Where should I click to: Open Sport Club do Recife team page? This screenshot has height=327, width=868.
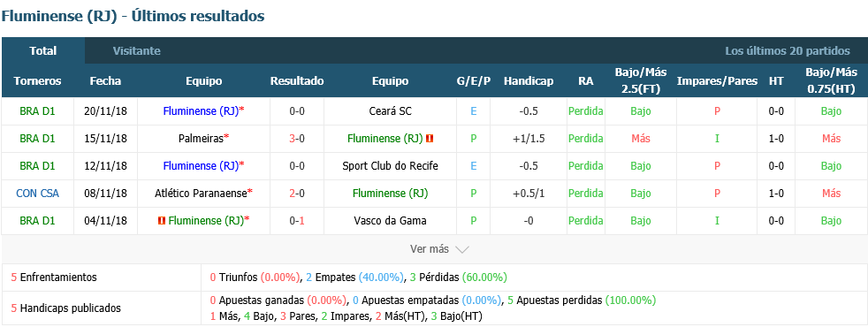coord(391,166)
